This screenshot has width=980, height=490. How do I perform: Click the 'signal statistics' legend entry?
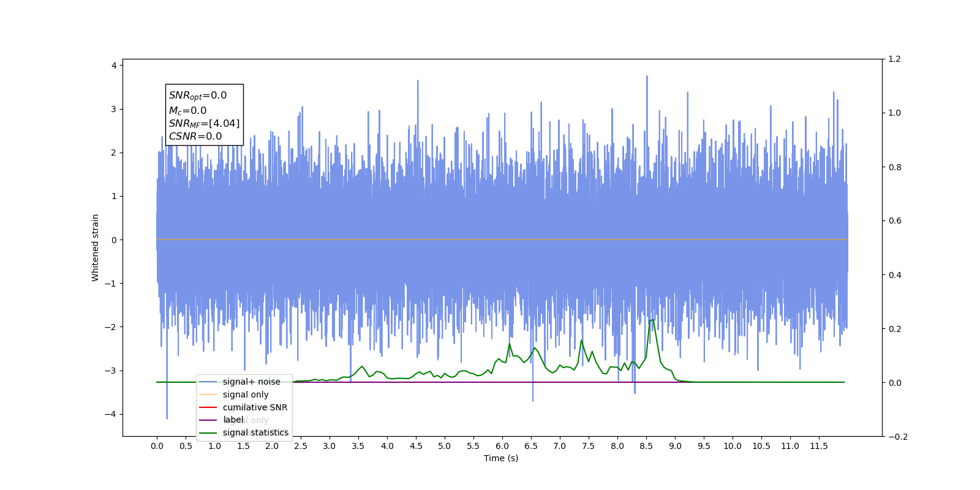coord(244,432)
